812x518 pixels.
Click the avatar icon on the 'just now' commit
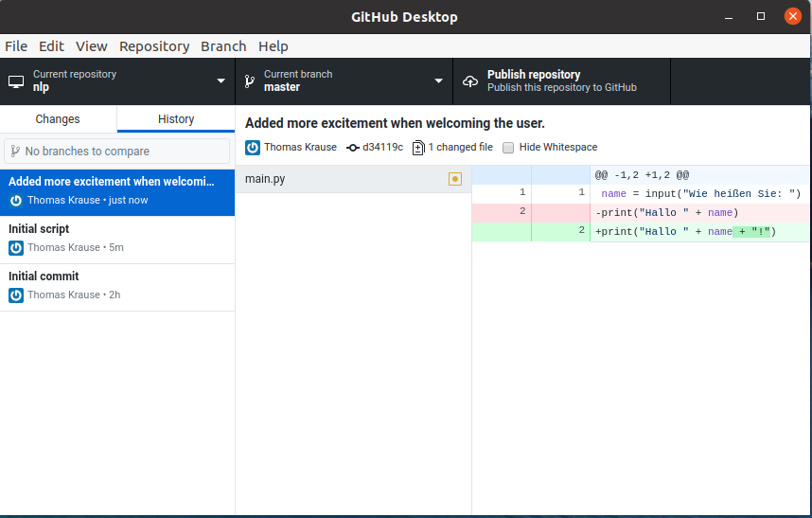tap(16, 201)
